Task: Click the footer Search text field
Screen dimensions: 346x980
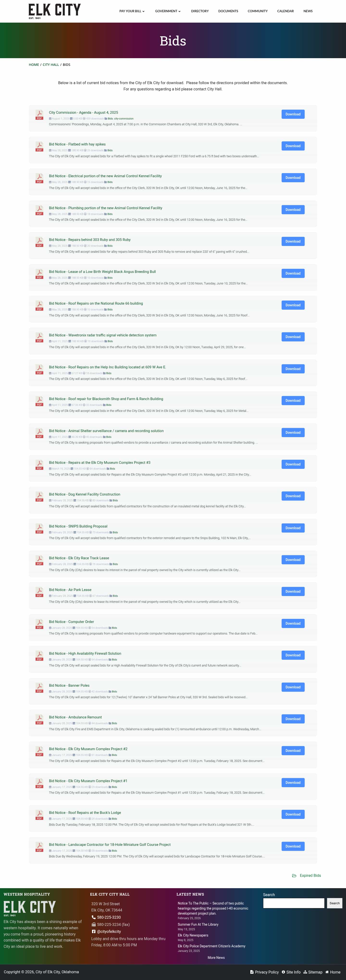Action: click(x=294, y=903)
